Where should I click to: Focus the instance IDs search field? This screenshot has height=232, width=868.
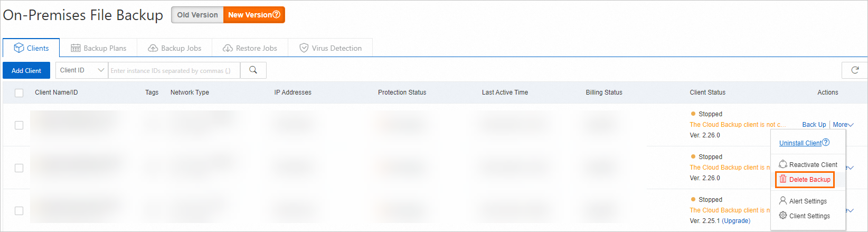point(174,70)
